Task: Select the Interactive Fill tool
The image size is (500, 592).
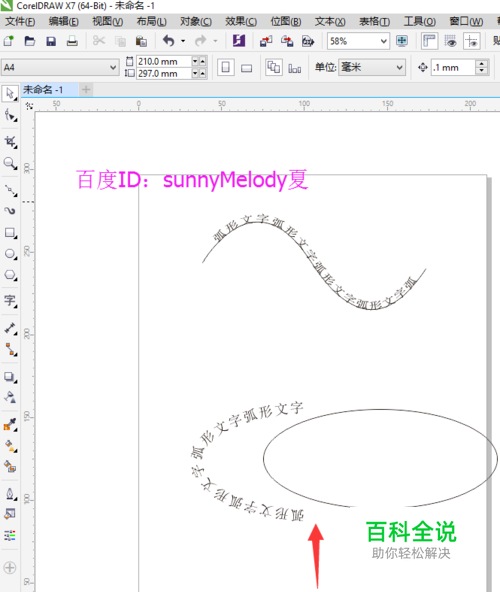Action: click(10, 446)
